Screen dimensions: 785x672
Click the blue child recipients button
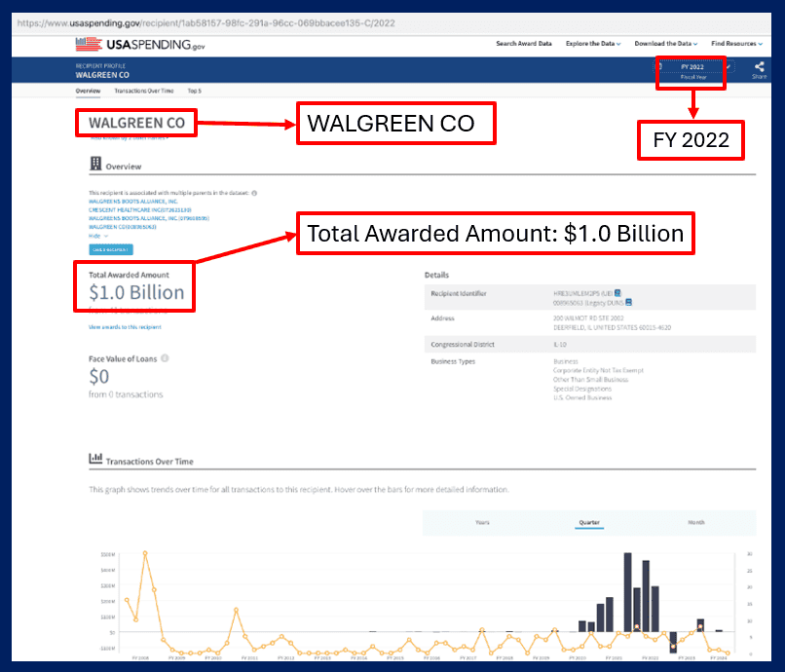pos(111,249)
